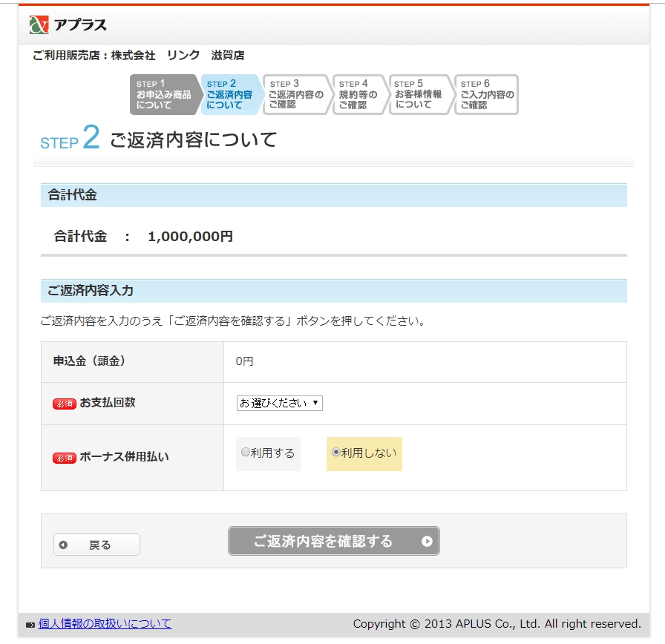Click the 合計代金 1,000,000円 amount text
The width and height of the screenshot is (665, 644).
[x=190, y=237]
